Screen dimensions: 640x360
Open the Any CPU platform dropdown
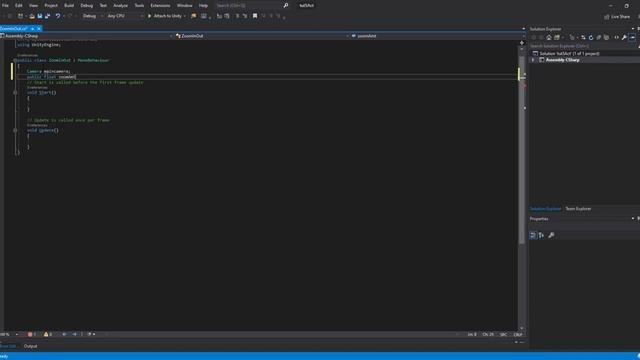pos(125,16)
